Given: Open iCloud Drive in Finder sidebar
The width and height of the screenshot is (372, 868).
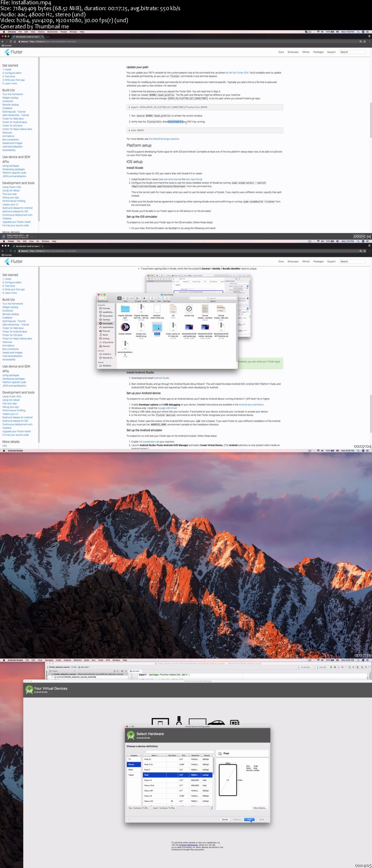Looking at the screenshot, I should tap(108, 342).
